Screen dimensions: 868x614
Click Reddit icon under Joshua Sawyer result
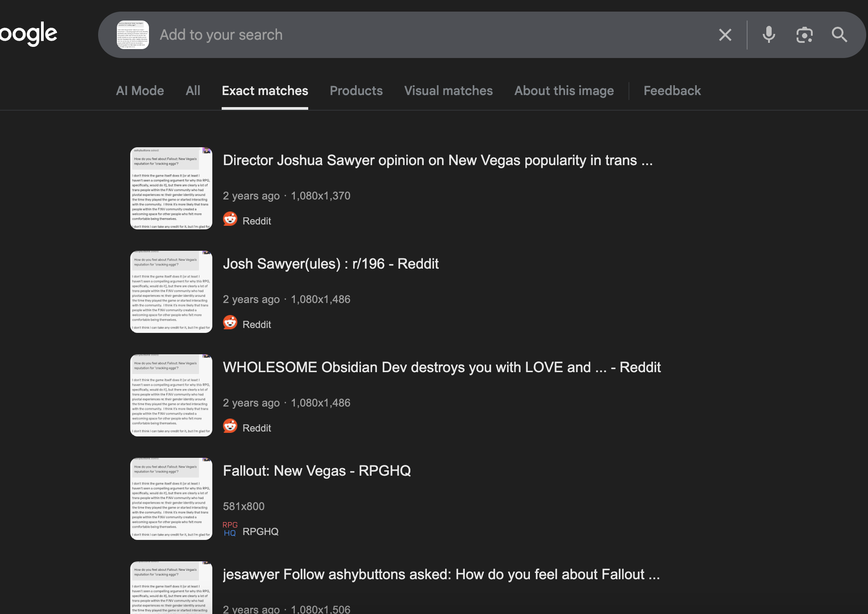(x=230, y=219)
